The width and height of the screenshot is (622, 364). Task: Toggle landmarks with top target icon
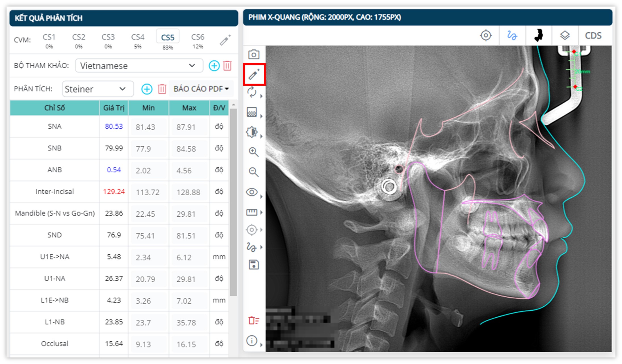[486, 35]
